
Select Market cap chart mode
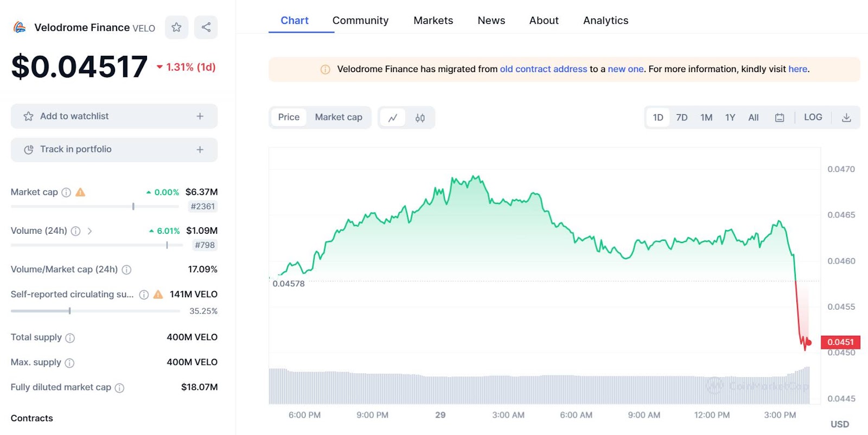[x=339, y=117]
